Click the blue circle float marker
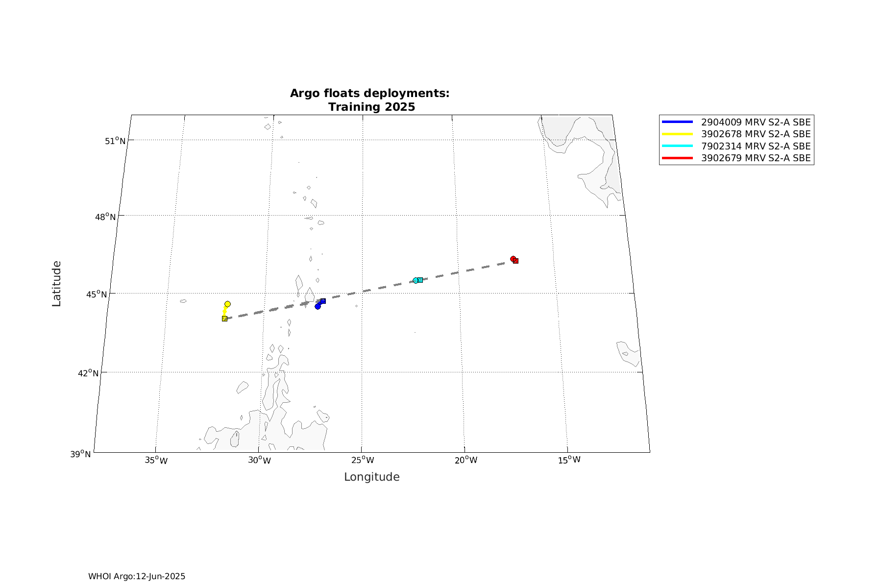Viewport: 882px width, 588px height. tap(318, 307)
